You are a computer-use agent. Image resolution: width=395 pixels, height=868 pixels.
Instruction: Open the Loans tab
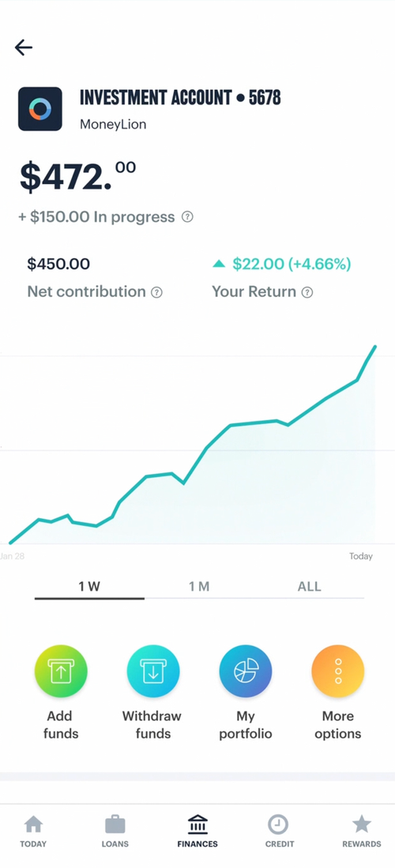click(x=115, y=832)
